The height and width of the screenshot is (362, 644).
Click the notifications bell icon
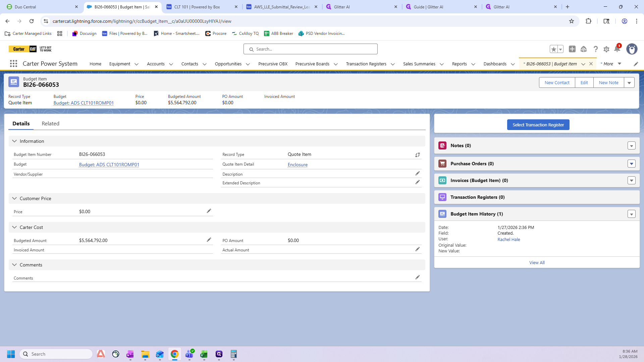[x=617, y=49]
